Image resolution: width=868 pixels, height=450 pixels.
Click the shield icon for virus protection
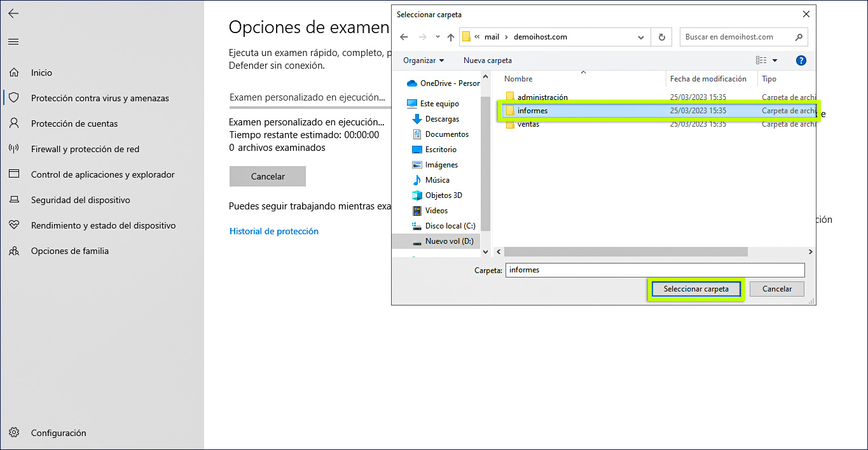[x=14, y=98]
